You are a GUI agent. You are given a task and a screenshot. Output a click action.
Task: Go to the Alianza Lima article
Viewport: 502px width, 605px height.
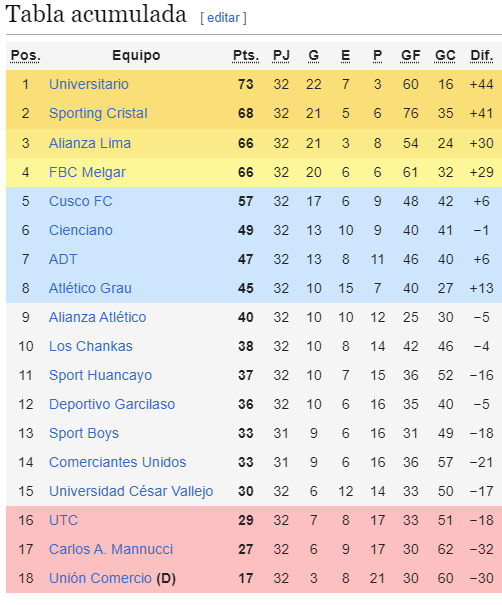pyautogui.click(x=90, y=143)
